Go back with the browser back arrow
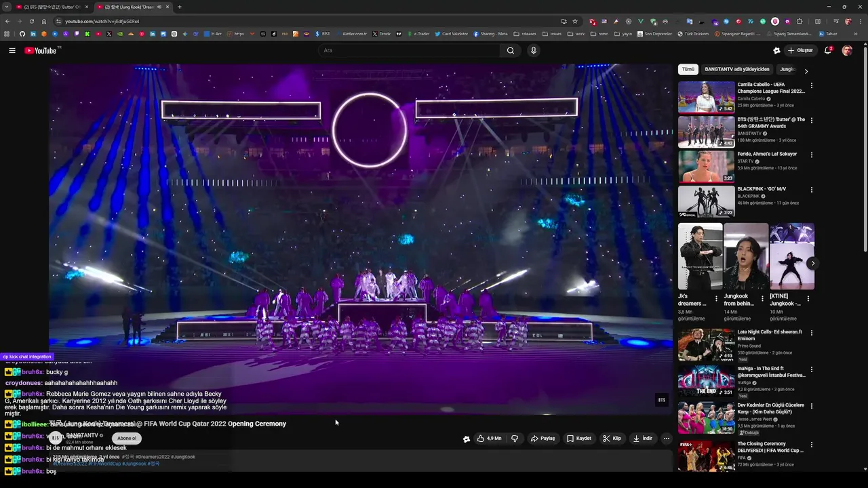 [x=7, y=21]
